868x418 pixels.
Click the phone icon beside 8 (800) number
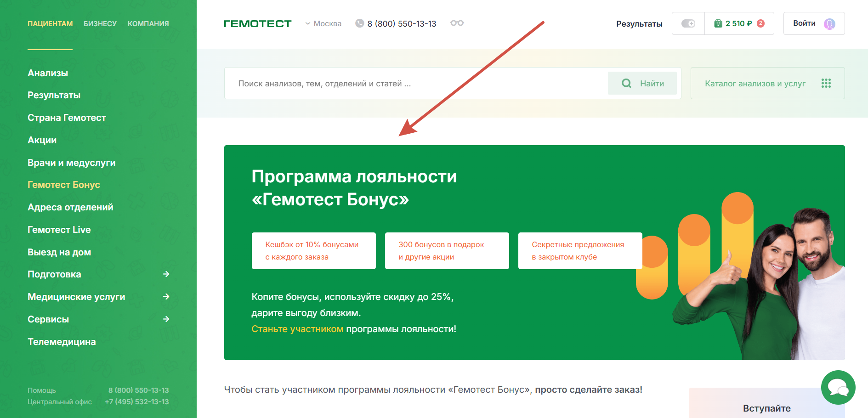pos(360,23)
